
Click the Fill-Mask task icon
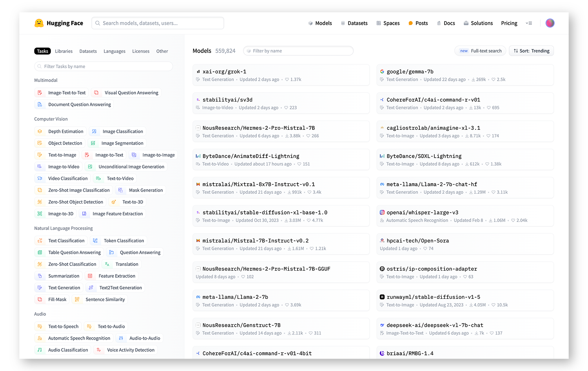click(x=40, y=300)
